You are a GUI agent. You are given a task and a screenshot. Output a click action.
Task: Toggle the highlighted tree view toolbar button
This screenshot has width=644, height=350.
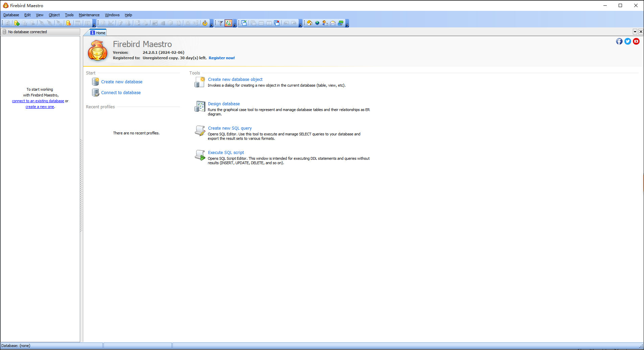coord(228,23)
